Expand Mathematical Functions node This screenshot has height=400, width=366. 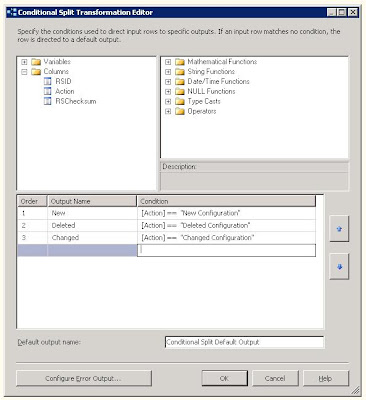[x=168, y=62]
